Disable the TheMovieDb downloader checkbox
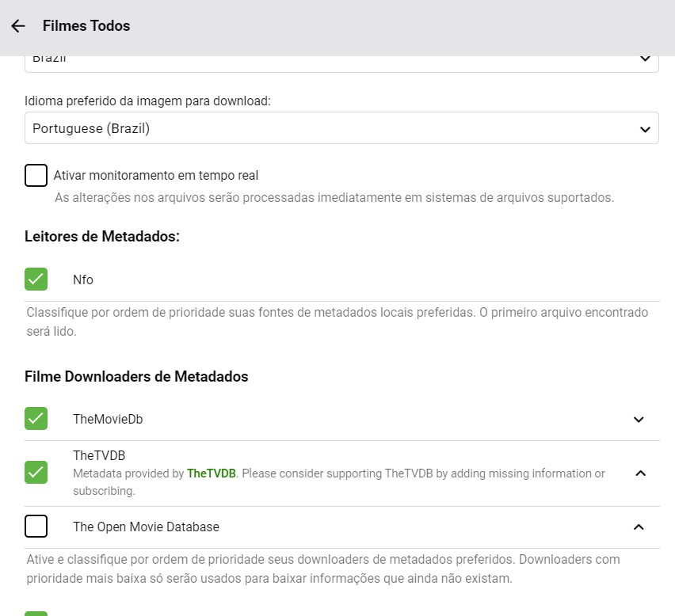675x616 pixels. [36, 419]
